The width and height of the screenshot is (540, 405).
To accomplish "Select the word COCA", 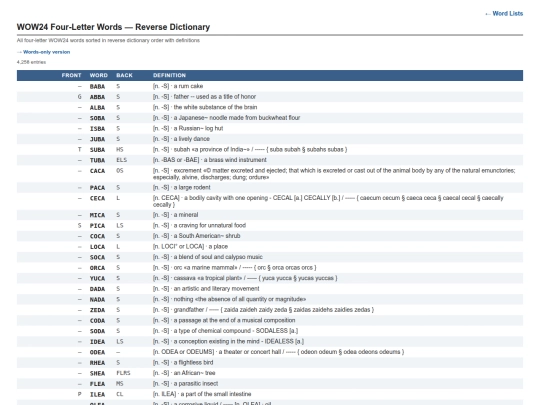I will [97, 236].
